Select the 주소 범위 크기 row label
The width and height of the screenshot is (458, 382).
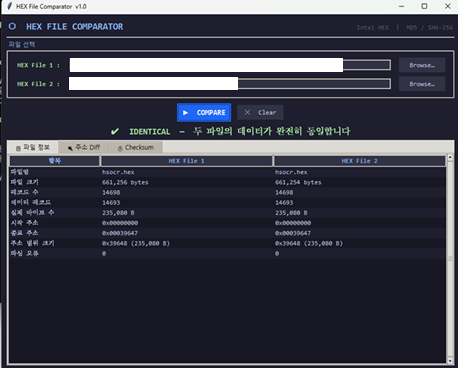coord(32,243)
